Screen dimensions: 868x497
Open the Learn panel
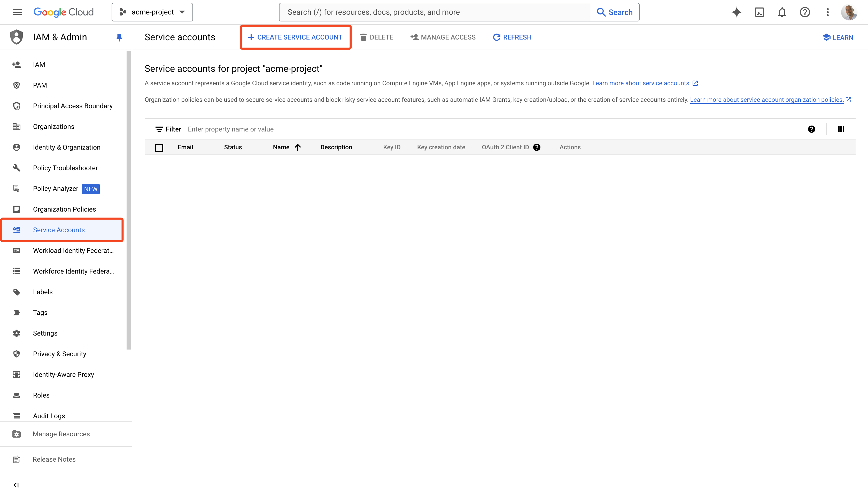click(838, 37)
